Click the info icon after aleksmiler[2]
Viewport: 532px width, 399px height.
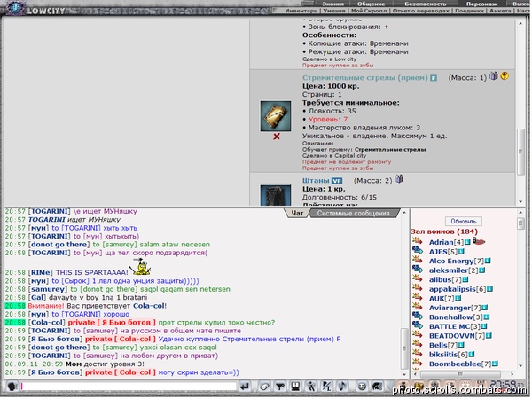pyautogui.click(x=481, y=270)
